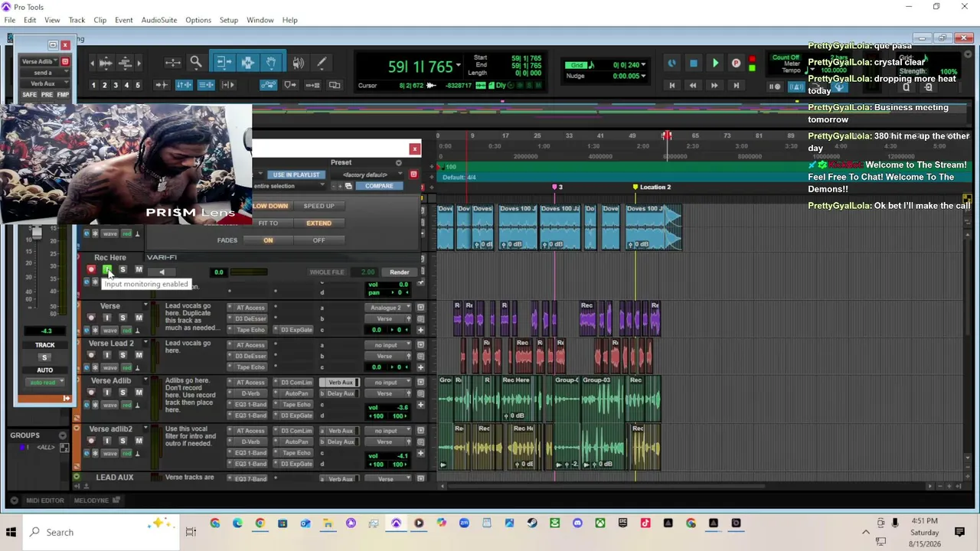Mute the Rec Here track
980x551 pixels.
point(139,269)
